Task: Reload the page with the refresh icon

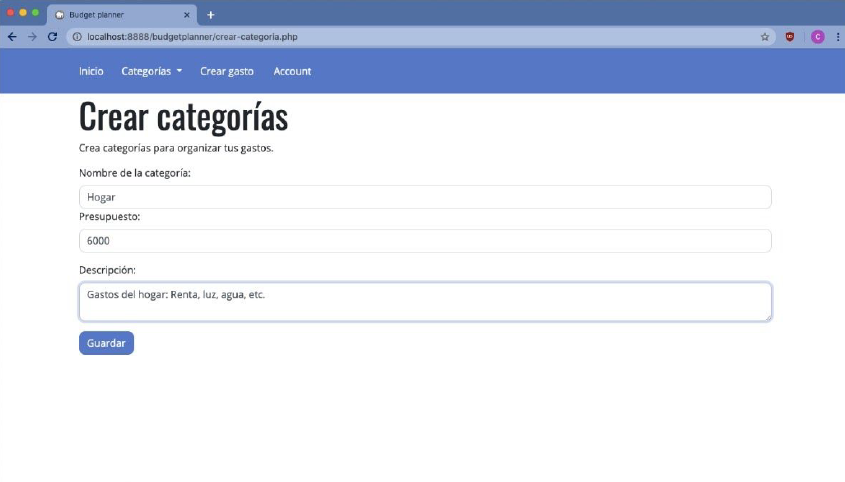Action: (52, 37)
